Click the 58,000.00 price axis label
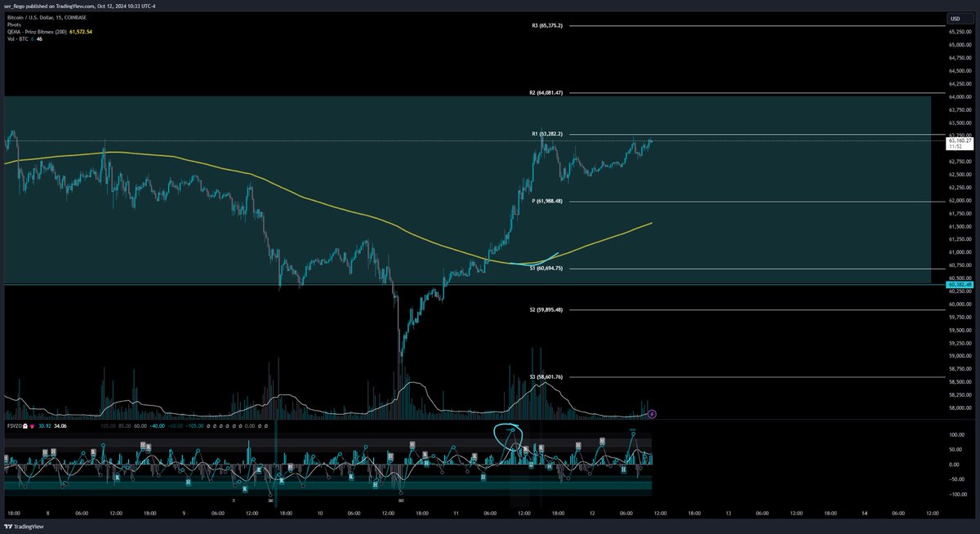Screen dimensions: 980x534 coord(959,407)
